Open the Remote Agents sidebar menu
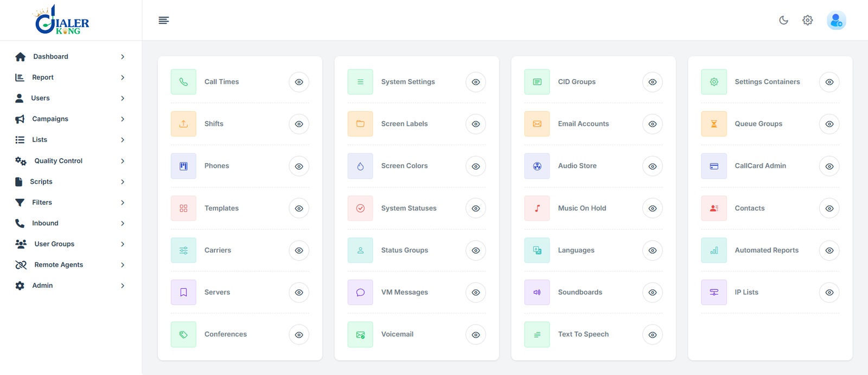868x375 pixels. pos(71,264)
